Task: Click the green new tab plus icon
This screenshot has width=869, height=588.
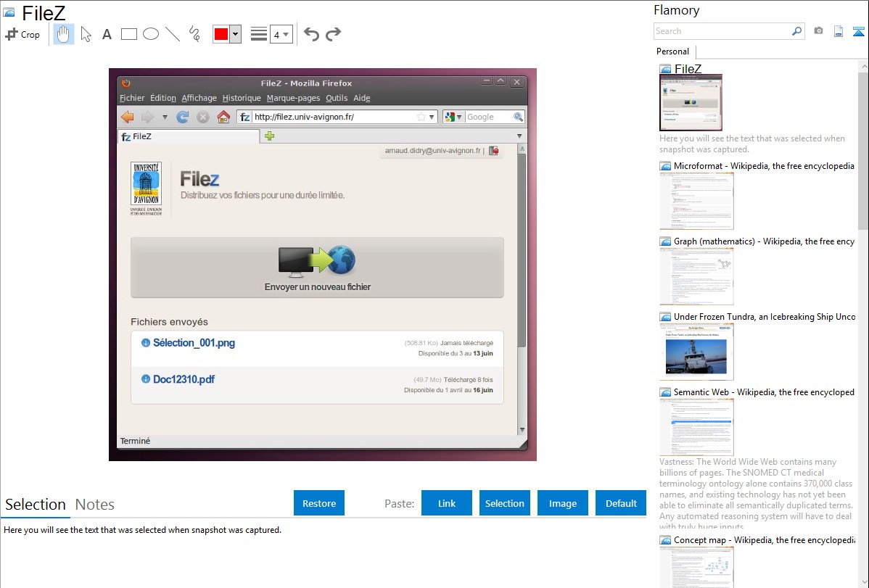Action: [269, 136]
